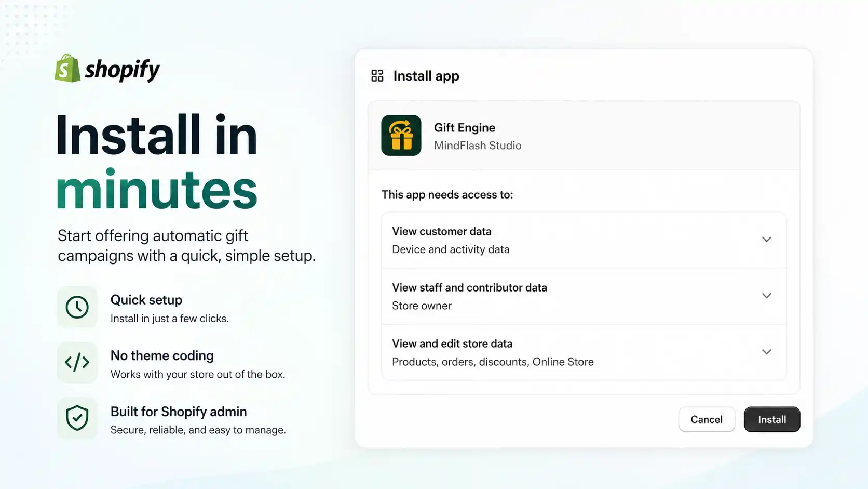Image resolution: width=868 pixels, height=489 pixels.
Task: Click the 'Quick setup' heading
Action: point(146,300)
